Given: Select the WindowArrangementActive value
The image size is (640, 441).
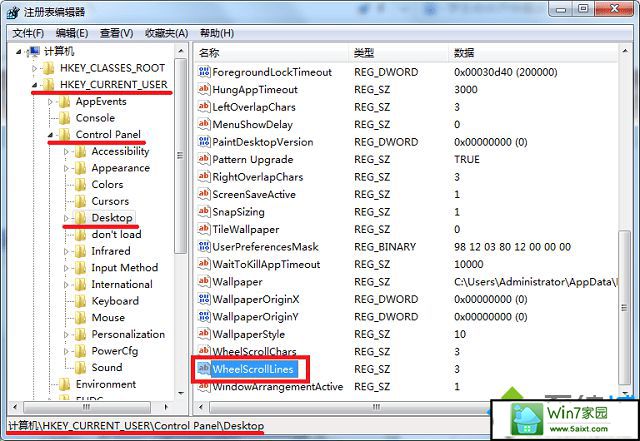Looking at the screenshot, I should [278, 386].
